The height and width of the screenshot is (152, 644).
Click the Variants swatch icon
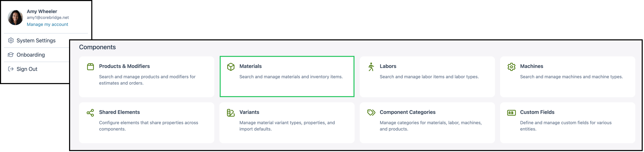[231, 113]
